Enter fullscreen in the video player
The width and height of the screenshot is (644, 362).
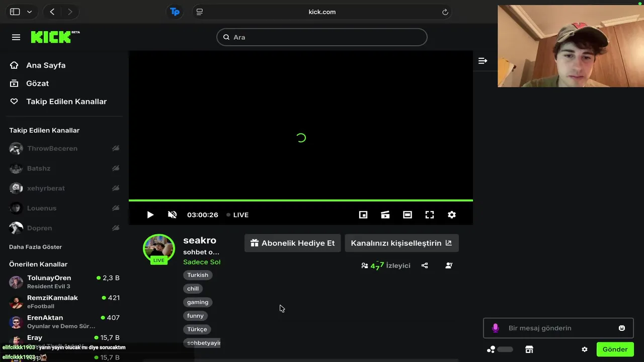tap(430, 215)
